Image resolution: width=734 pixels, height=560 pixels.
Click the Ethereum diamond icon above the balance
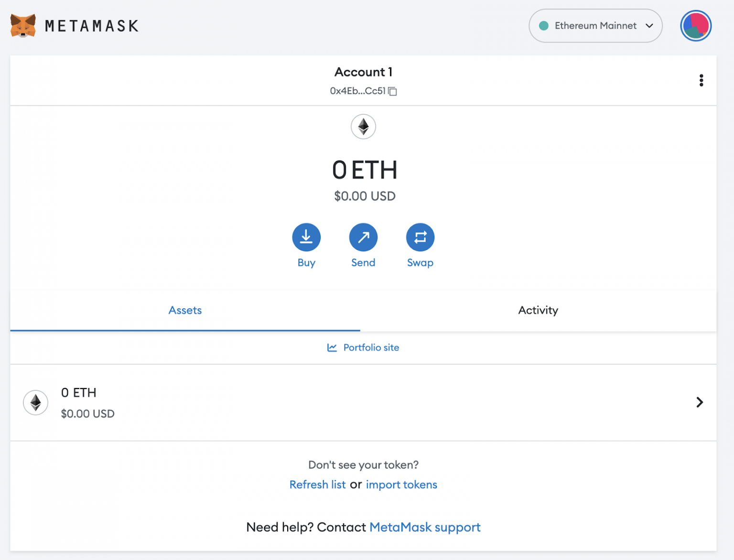(x=363, y=127)
